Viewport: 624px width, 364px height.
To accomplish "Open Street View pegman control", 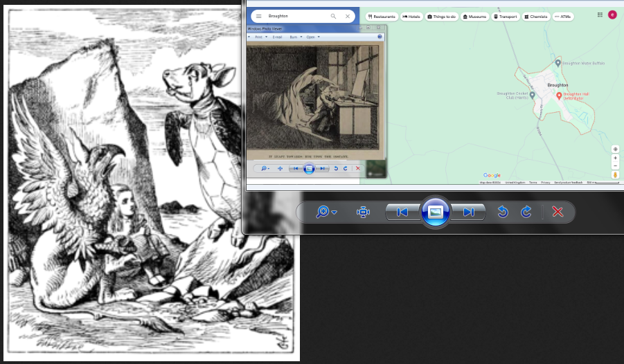I will tap(615, 174).
